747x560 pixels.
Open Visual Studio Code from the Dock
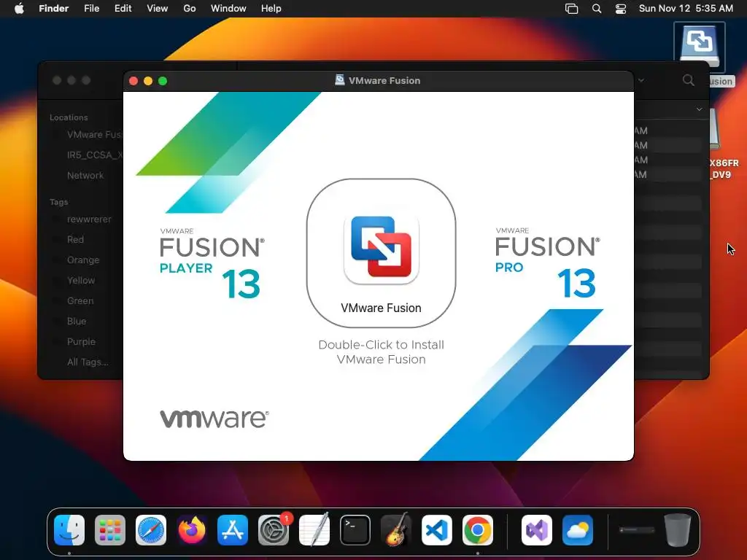click(x=437, y=530)
